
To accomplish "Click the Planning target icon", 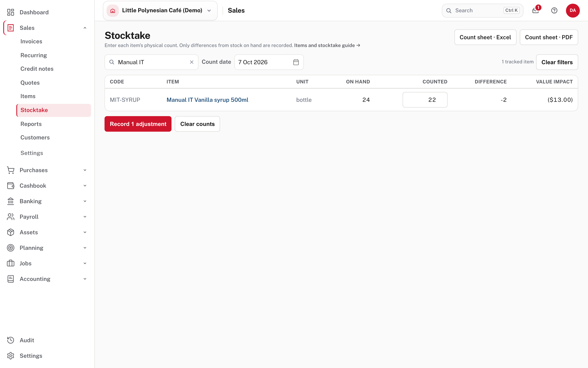I will (x=11, y=248).
